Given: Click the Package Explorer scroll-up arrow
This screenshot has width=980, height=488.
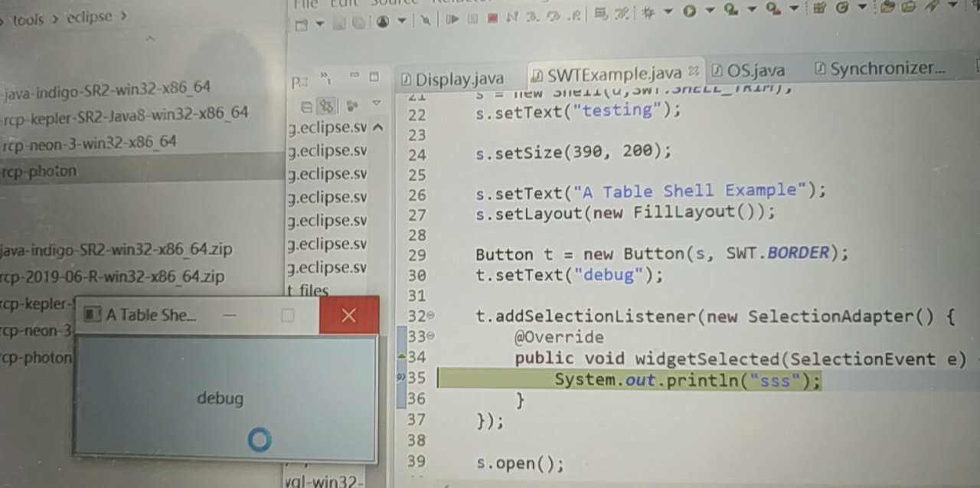Looking at the screenshot, I should pyautogui.click(x=378, y=126).
